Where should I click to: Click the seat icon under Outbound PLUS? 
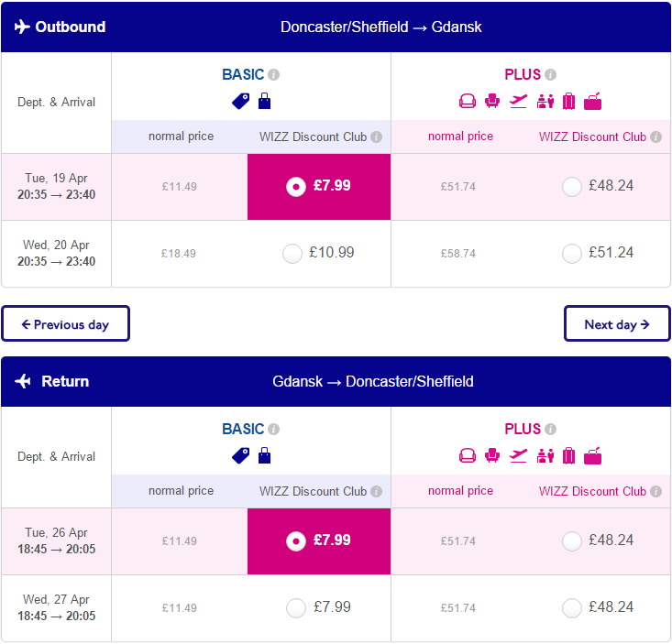(x=492, y=102)
